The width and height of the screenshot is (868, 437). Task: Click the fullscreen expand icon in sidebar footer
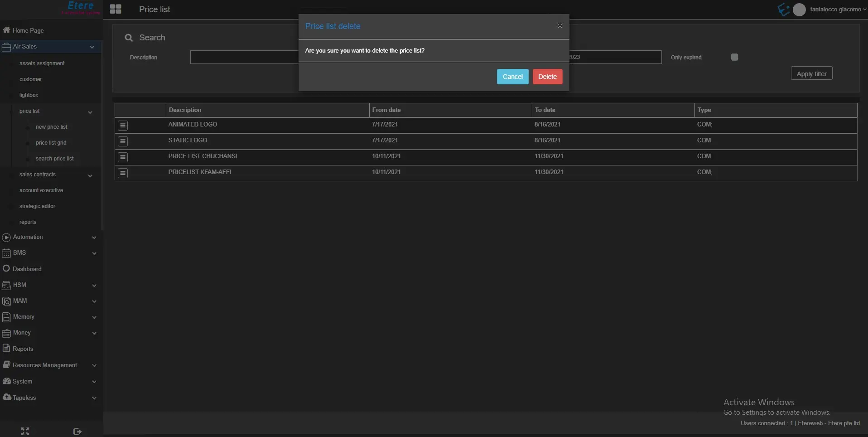coord(25,431)
